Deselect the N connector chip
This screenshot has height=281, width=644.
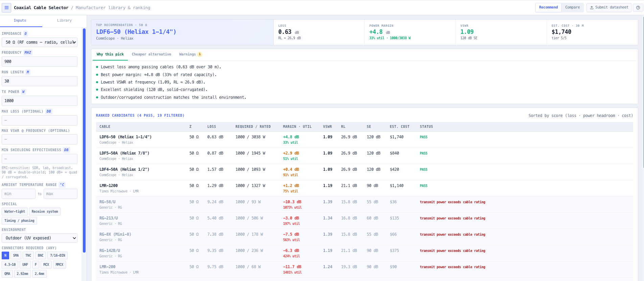click(x=5, y=256)
